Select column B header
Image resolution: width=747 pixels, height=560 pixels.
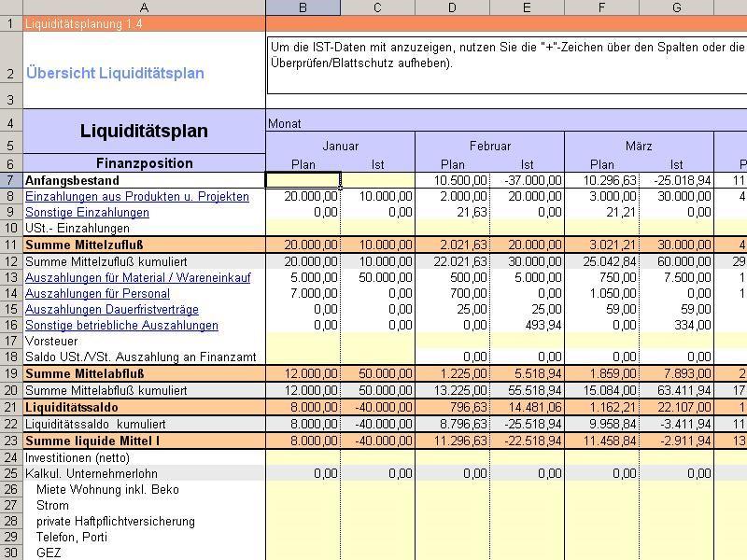pyautogui.click(x=303, y=7)
